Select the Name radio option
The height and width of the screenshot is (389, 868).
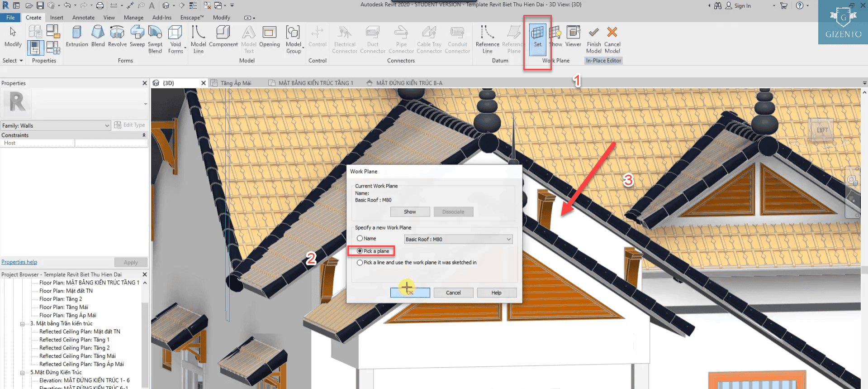[360, 238]
